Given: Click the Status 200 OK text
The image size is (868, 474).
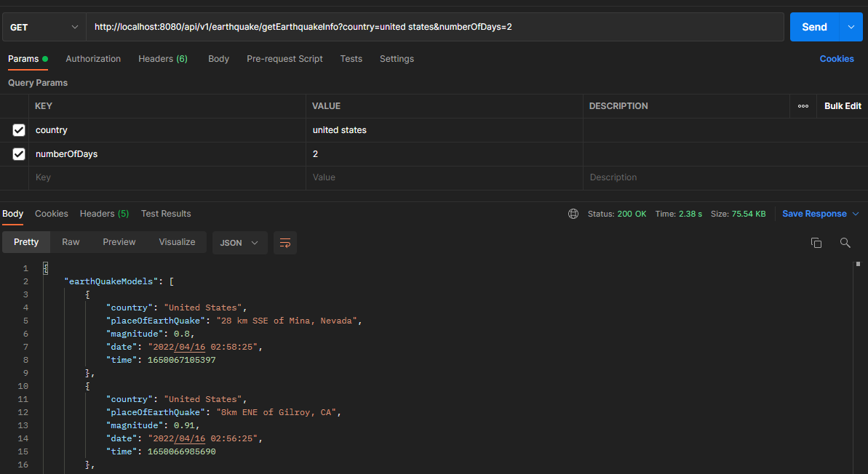Looking at the screenshot, I should point(617,214).
